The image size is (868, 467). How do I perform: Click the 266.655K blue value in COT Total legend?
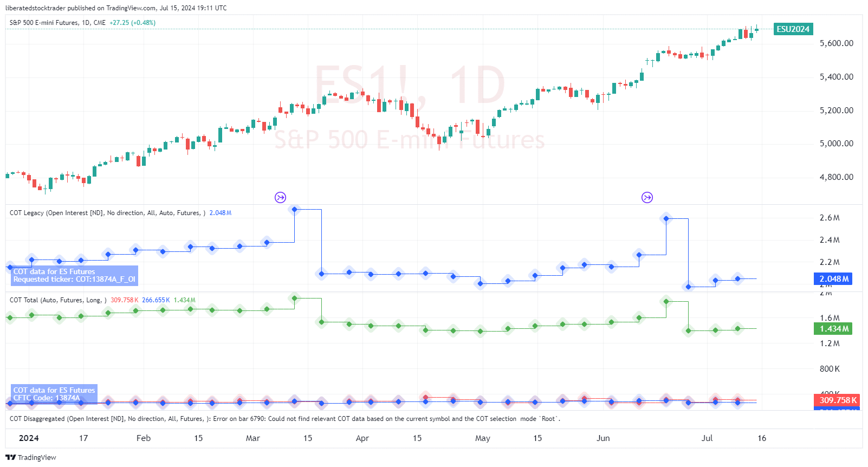156,300
